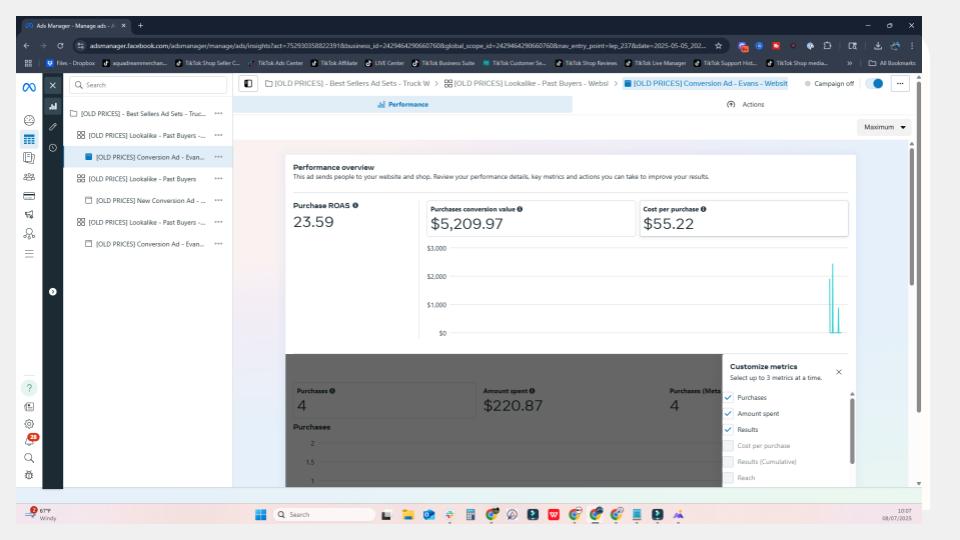Viewport: 960px width, 540px height.
Task: Open the extensions puzzle icon
Action: pos(827,46)
